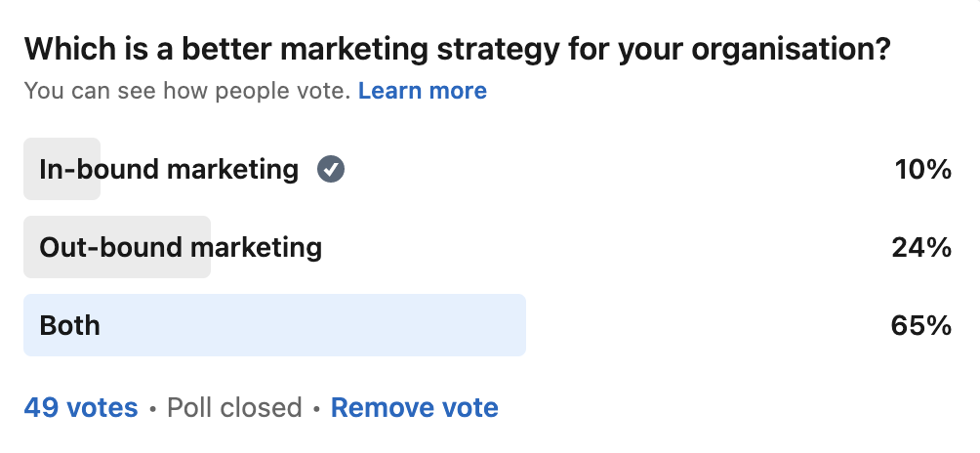The image size is (980, 453).
Task: Open the "Learn more" link
Action: click(x=422, y=91)
